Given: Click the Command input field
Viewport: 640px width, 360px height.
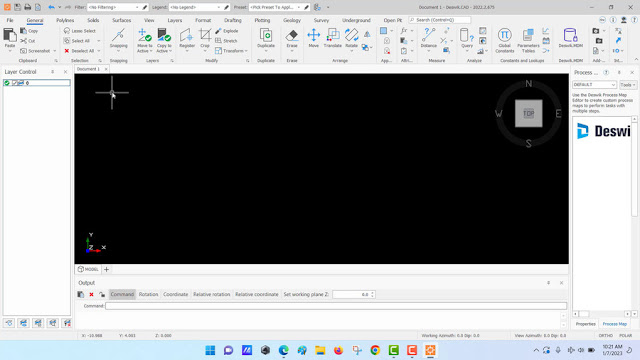Looking at the screenshot, I should tap(336, 306).
